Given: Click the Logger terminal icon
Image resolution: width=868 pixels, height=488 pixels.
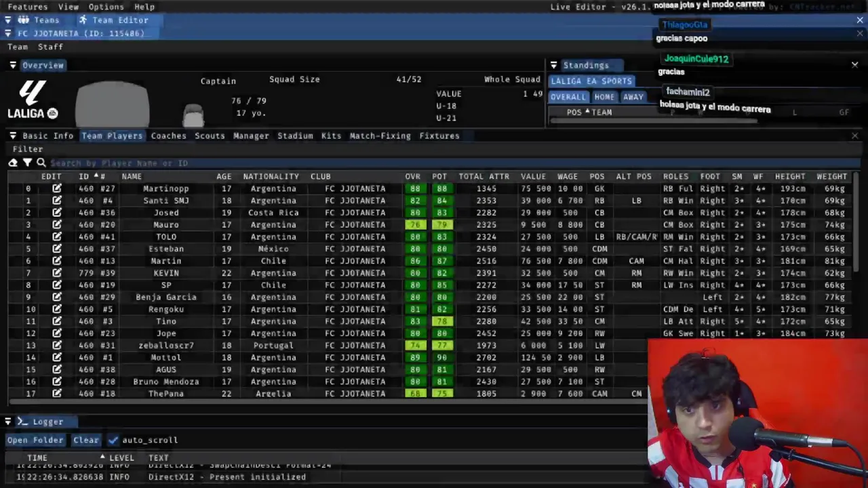Looking at the screenshot, I should click(22, 422).
